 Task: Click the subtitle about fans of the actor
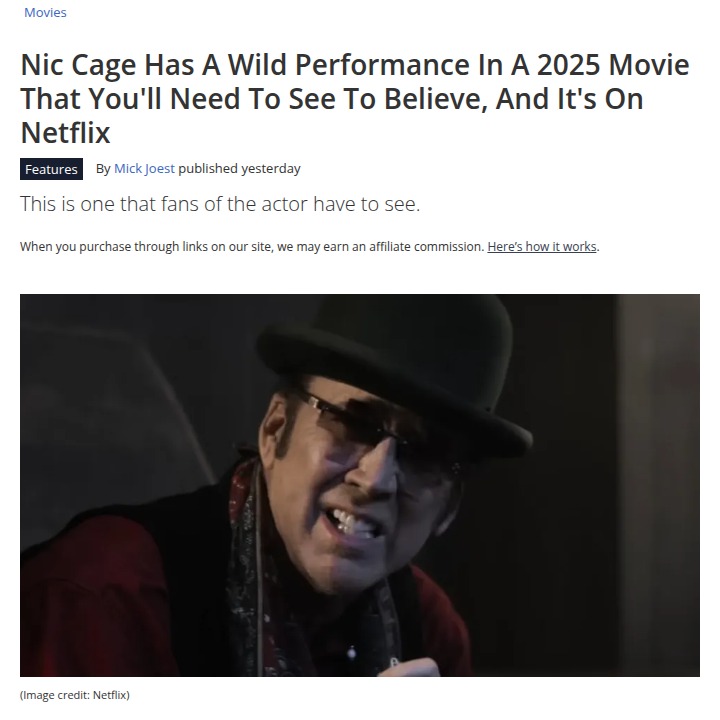pos(220,204)
